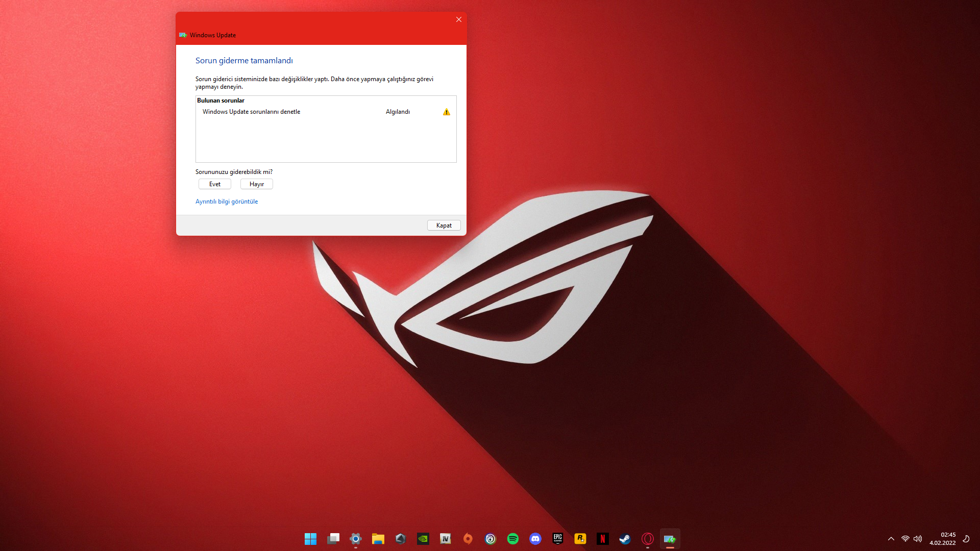980x551 pixels.
Task: Open Rockstar Games Launcher icon
Action: 580,539
